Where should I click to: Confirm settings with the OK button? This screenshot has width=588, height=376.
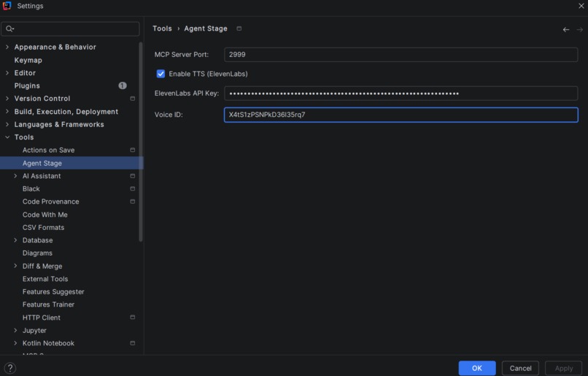477,368
